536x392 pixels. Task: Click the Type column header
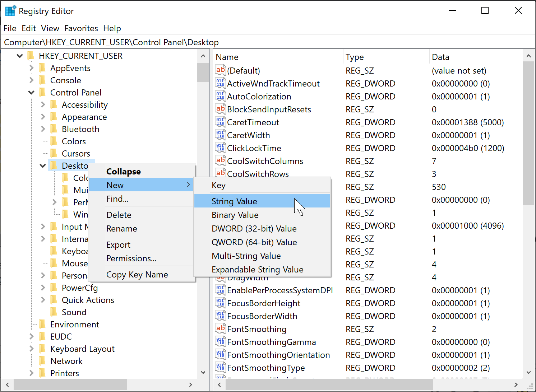click(x=386, y=57)
